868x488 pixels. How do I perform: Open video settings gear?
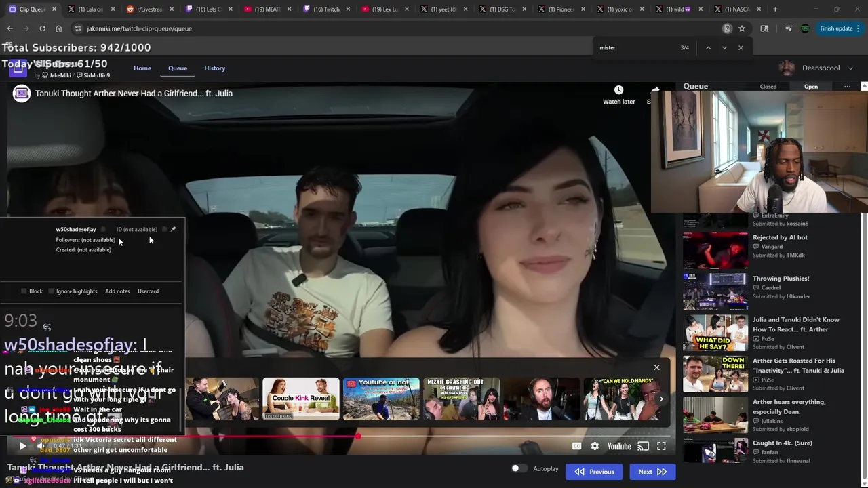(x=595, y=446)
